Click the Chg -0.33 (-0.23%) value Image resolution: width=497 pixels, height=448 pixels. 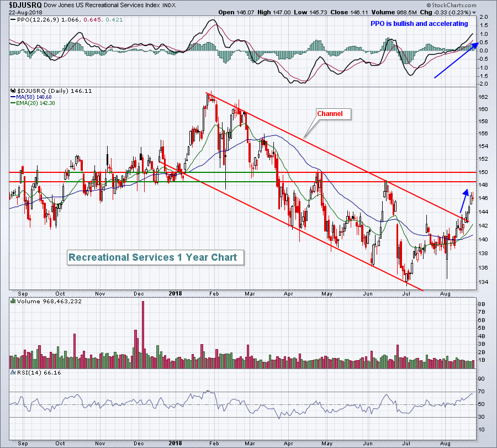[x=445, y=12]
